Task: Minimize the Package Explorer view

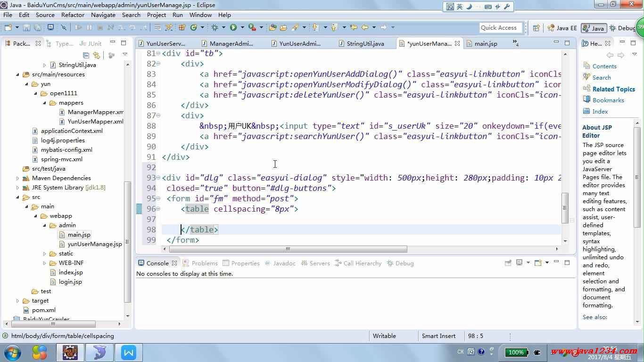Action: coord(112,43)
